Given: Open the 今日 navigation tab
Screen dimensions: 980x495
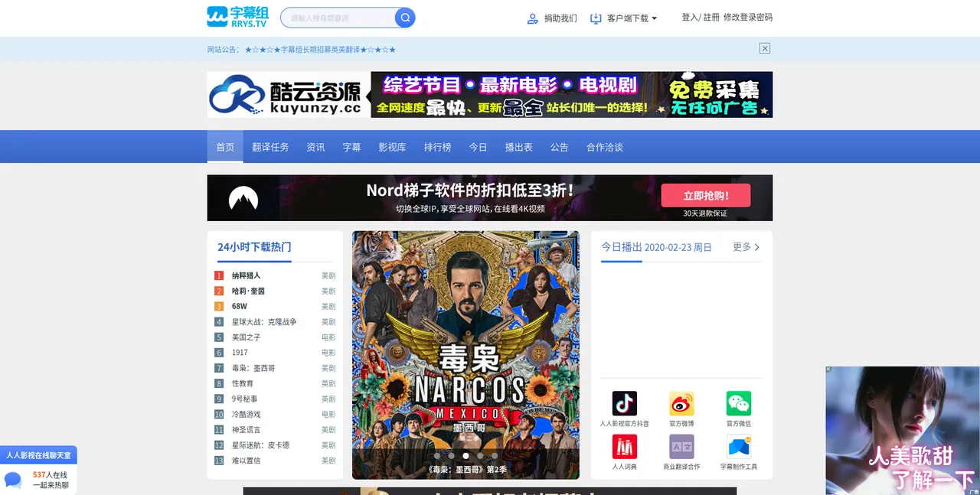Looking at the screenshot, I should coord(478,147).
